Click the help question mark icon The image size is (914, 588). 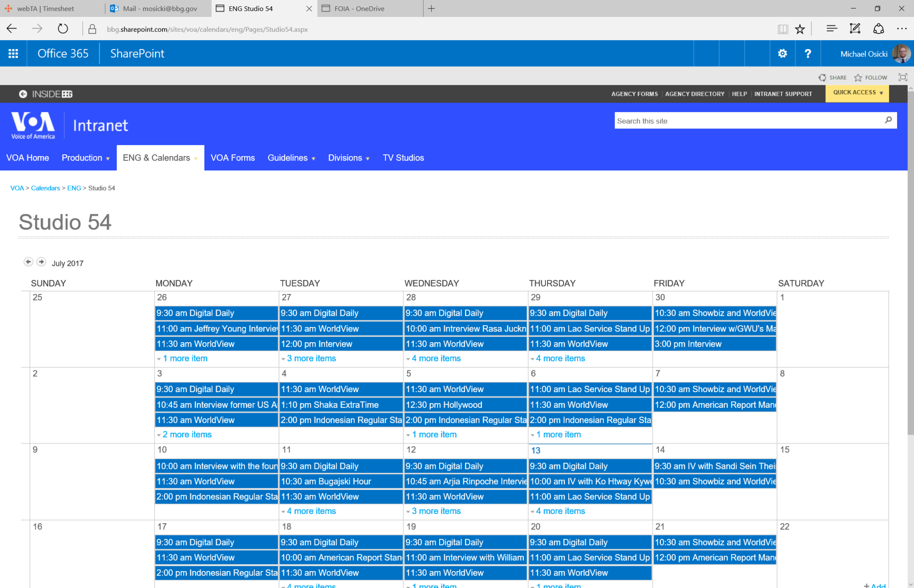pos(807,54)
